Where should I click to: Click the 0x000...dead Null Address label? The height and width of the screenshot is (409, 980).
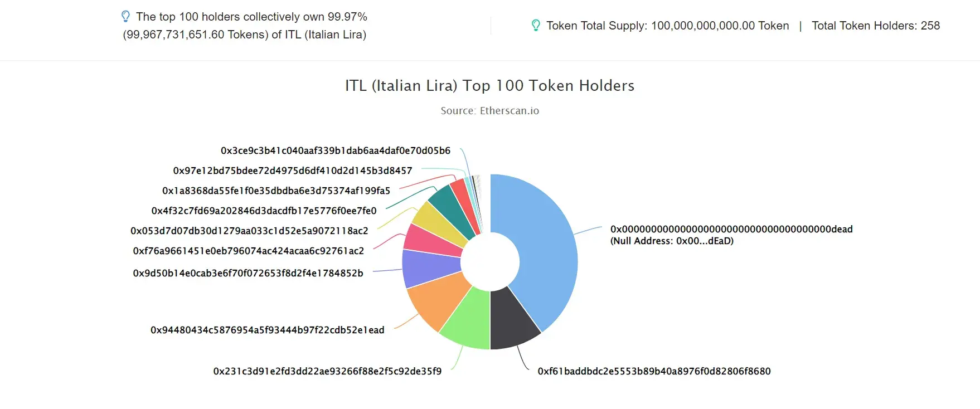click(731, 235)
